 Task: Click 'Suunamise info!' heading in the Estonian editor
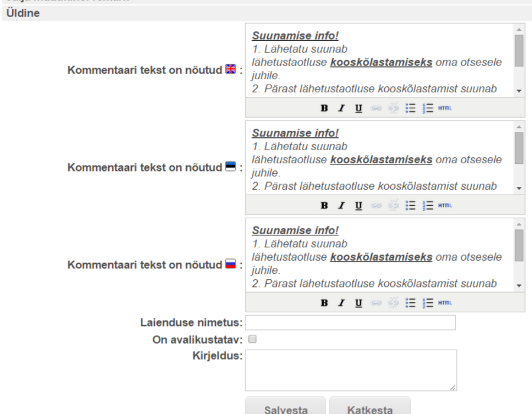(x=295, y=133)
